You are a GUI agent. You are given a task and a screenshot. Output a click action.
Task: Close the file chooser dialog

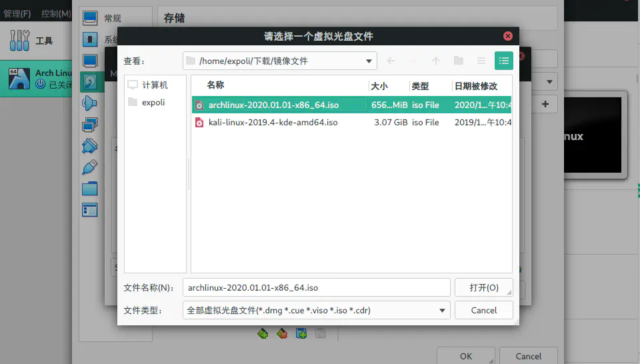pos(508,36)
